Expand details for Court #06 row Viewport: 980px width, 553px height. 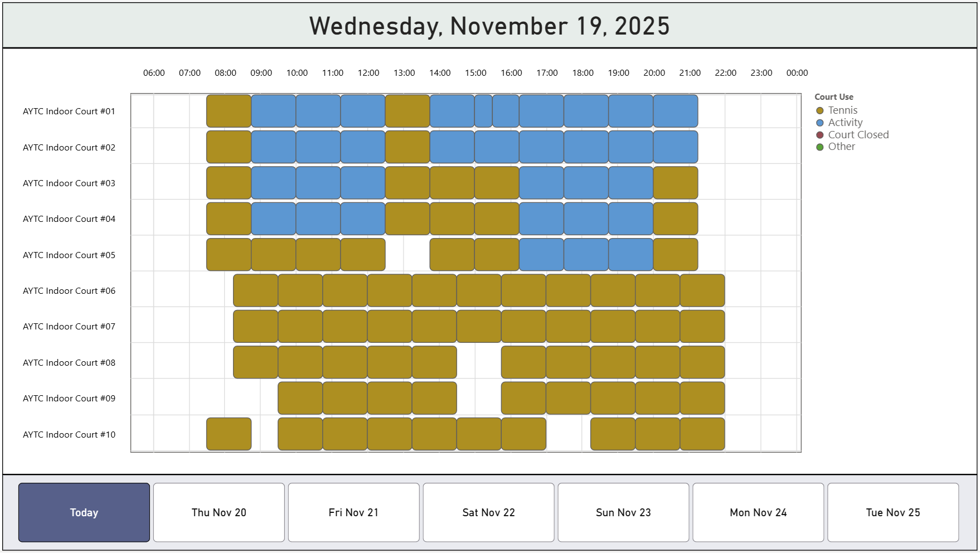point(69,290)
